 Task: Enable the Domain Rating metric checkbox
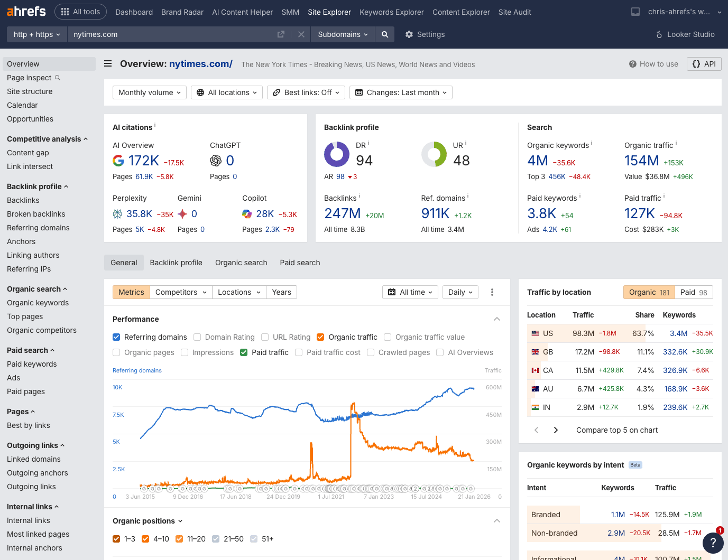197,337
